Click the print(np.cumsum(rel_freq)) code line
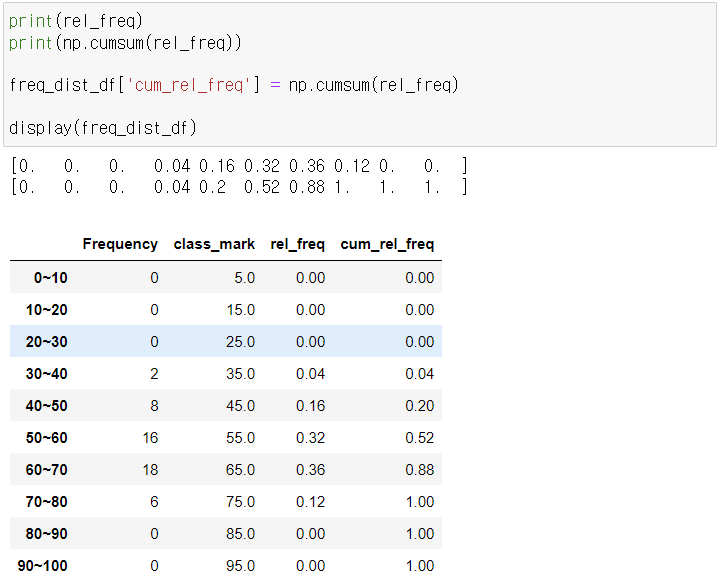Screen dimensions: 719x582 point(125,43)
